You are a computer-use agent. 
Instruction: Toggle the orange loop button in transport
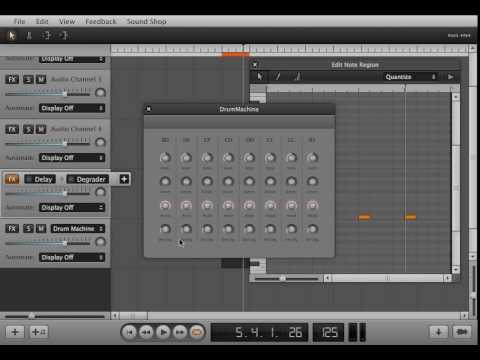point(197,332)
